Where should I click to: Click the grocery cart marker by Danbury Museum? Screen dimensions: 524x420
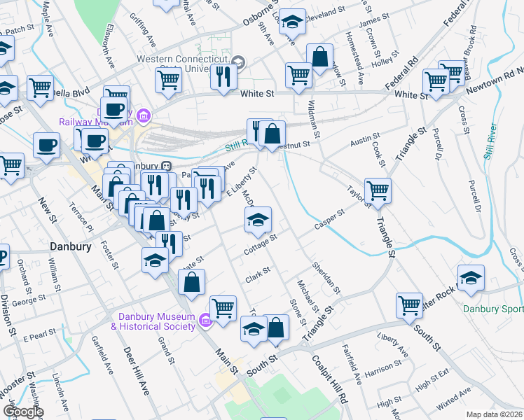(x=223, y=310)
